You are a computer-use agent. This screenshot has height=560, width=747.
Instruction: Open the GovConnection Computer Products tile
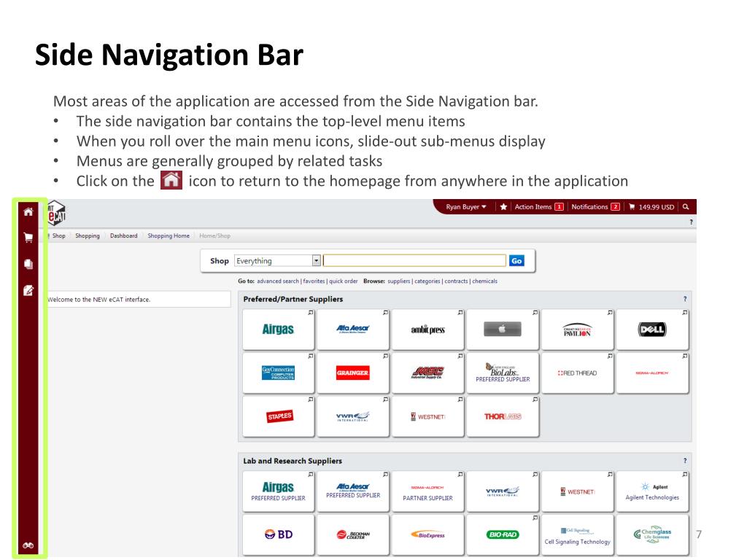278,373
